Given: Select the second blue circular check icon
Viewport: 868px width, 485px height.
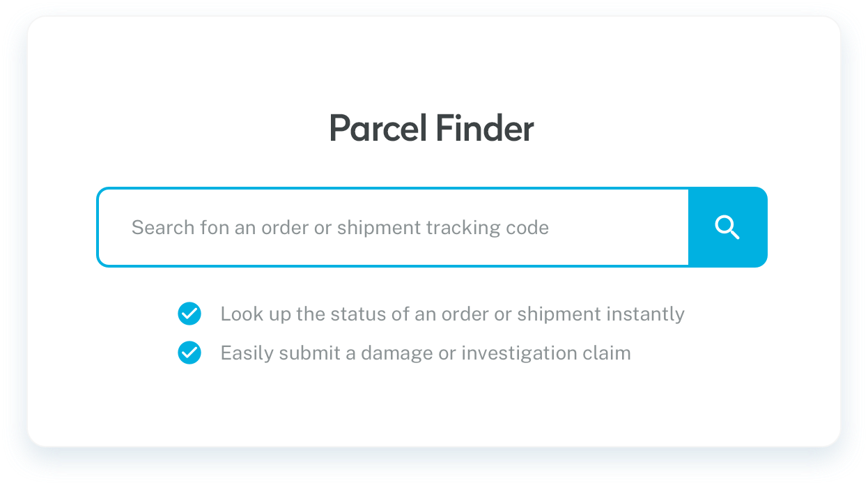Looking at the screenshot, I should [189, 353].
